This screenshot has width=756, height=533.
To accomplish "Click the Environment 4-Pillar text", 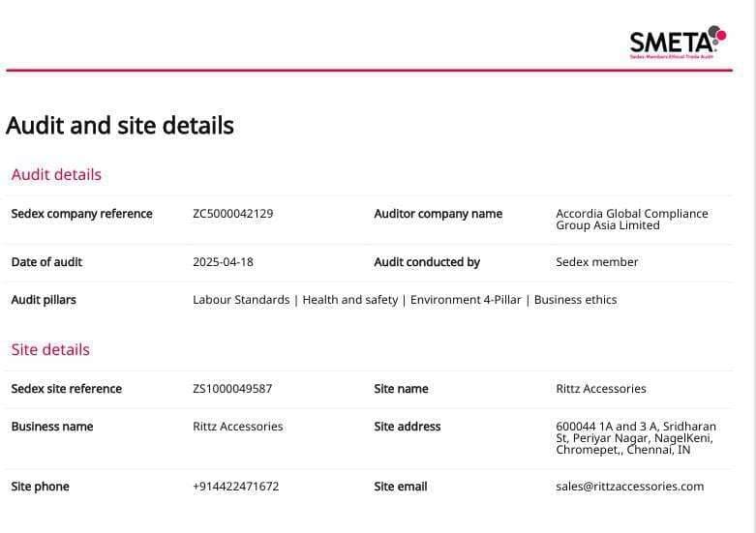I will 466,300.
